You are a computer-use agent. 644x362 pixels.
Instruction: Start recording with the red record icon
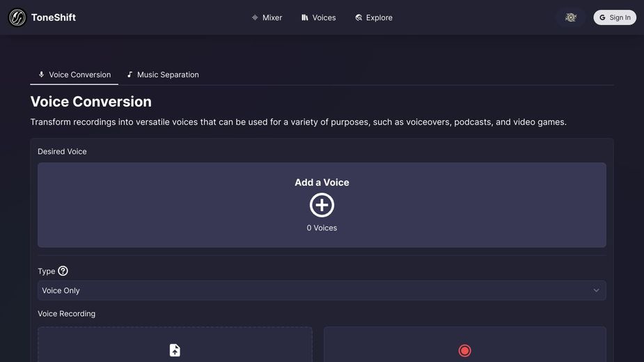pyautogui.click(x=464, y=350)
